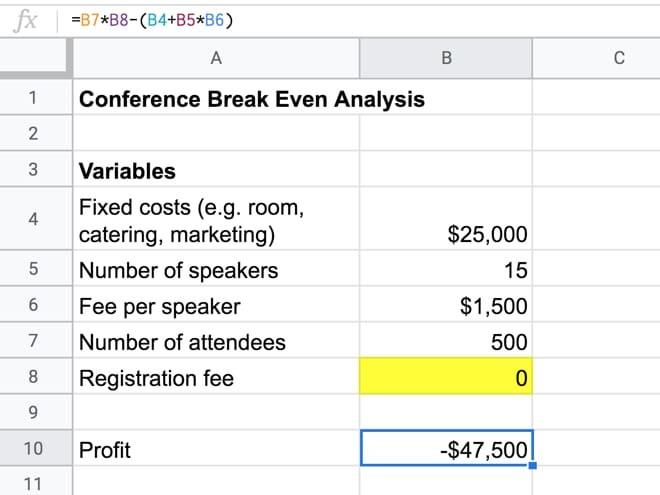Select the attendees value 500 cell
The image size is (660, 495).
[x=446, y=342]
